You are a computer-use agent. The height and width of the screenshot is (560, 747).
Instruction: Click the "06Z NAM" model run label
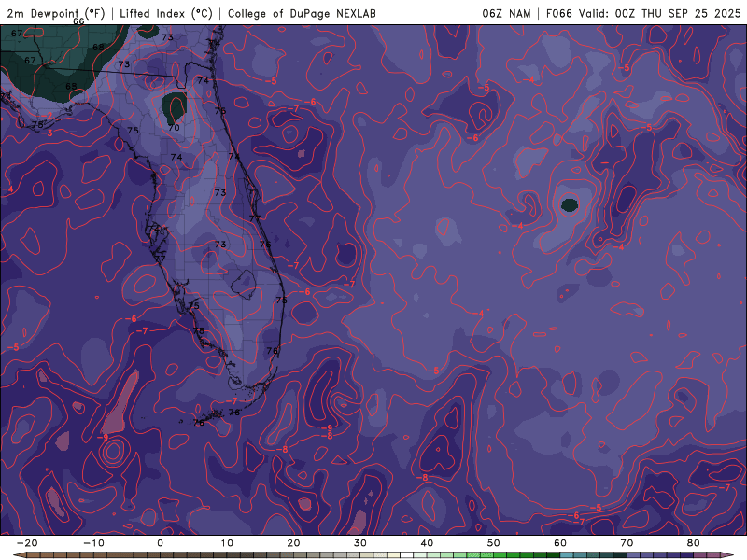[x=506, y=14]
